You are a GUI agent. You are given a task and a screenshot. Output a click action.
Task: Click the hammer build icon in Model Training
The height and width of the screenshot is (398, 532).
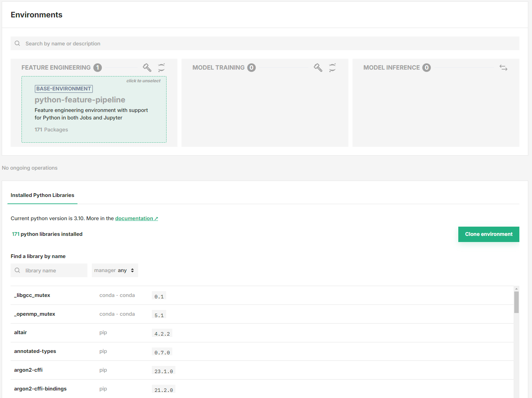coord(318,68)
